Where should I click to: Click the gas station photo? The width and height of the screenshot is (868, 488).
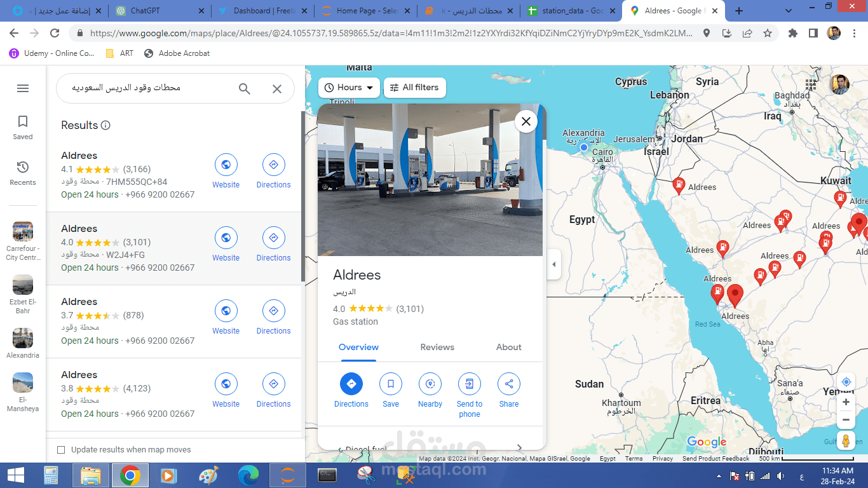[430, 180]
